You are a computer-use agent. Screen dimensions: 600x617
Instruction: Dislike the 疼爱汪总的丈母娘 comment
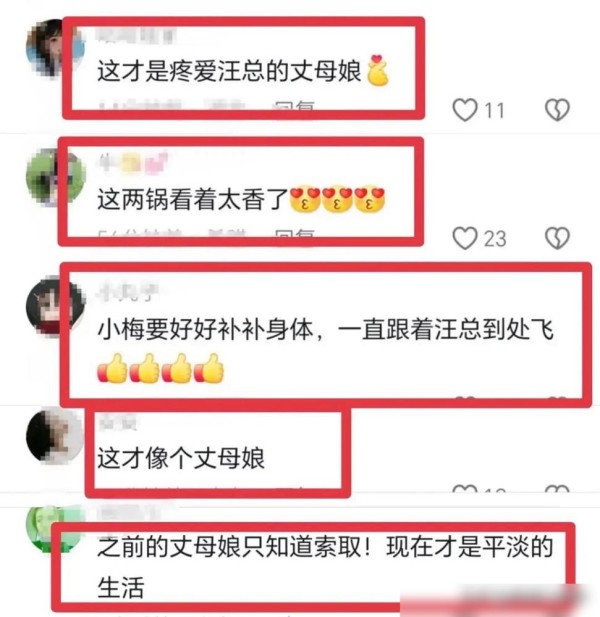point(557,110)
